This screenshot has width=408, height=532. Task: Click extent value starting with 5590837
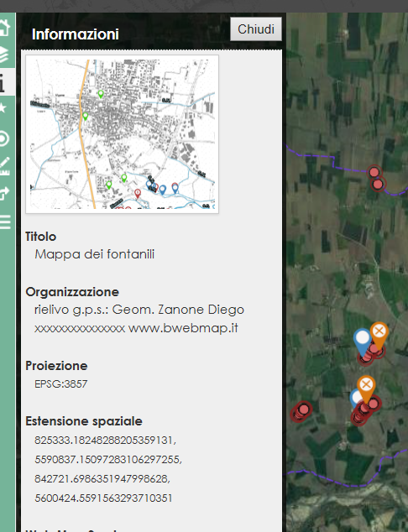pyautogui.click(x=108, y=460)
